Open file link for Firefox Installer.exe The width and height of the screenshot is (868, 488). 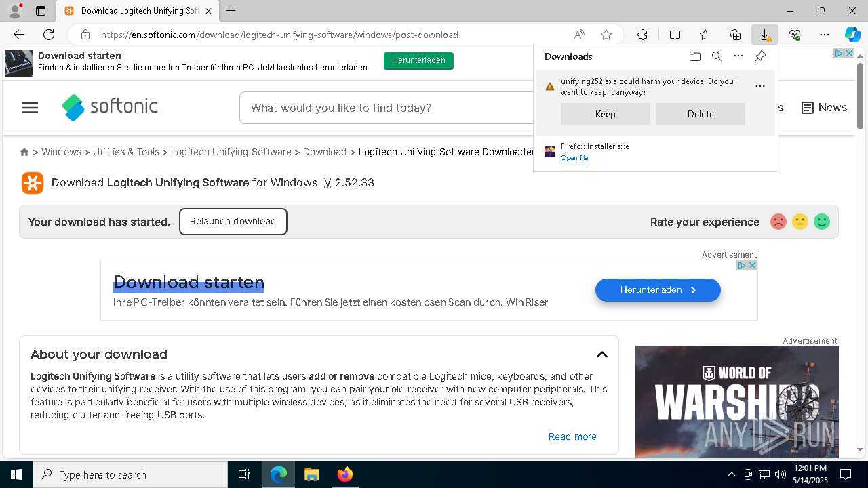click(574, 158)
